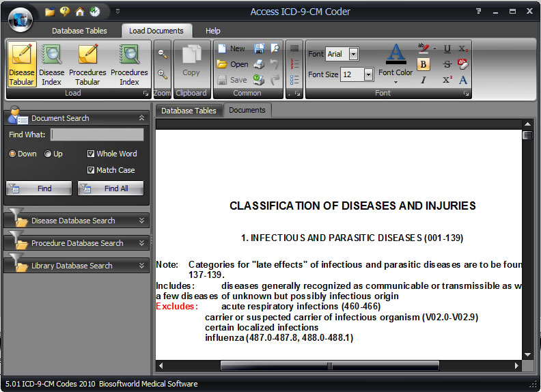Image resolution: width=541 pixels, height=392 pixels.
Task: Click the Find All button
Action: pos(111,188)
